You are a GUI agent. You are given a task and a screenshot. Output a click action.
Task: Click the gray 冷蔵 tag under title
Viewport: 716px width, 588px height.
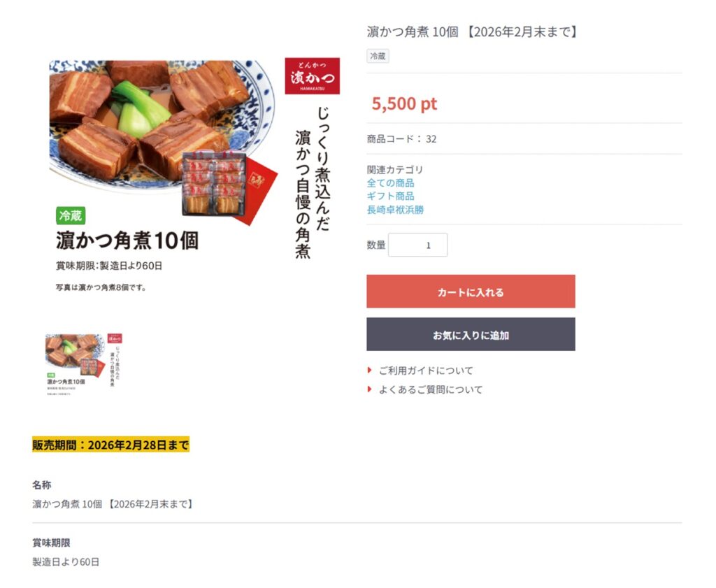click(378, 56)
